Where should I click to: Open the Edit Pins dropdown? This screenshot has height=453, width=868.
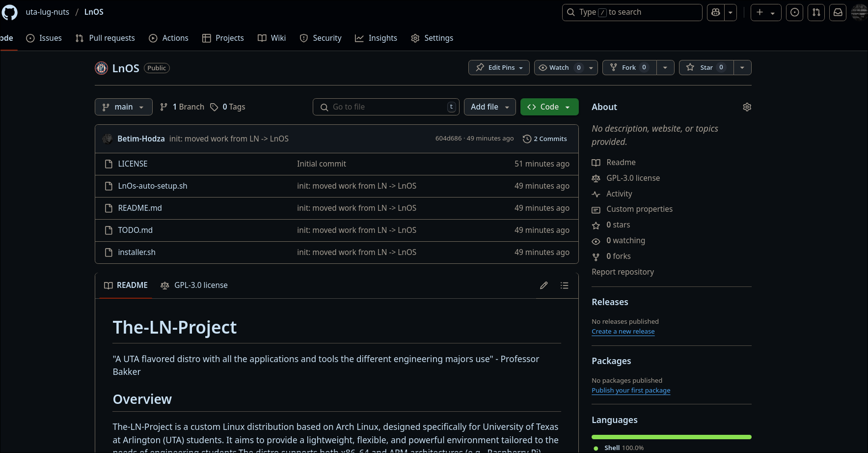[499, 67]
